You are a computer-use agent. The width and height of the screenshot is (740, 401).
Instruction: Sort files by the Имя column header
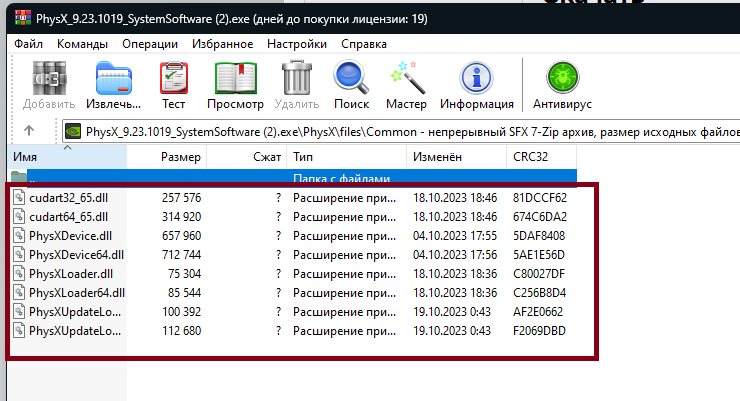[67, 157]
